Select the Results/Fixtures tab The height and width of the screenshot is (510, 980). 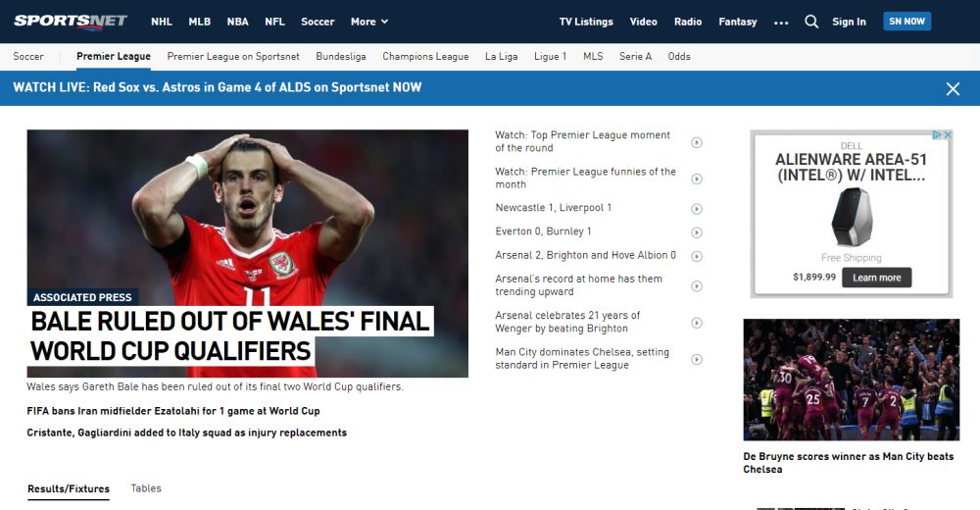pos(69,488)
